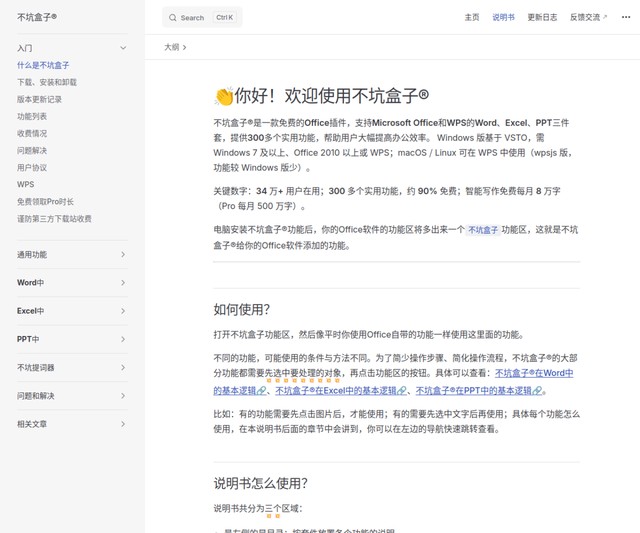Open 问题解决 in sidebar
This screenshot has height=533, width=640.
(x=32, y=151)
